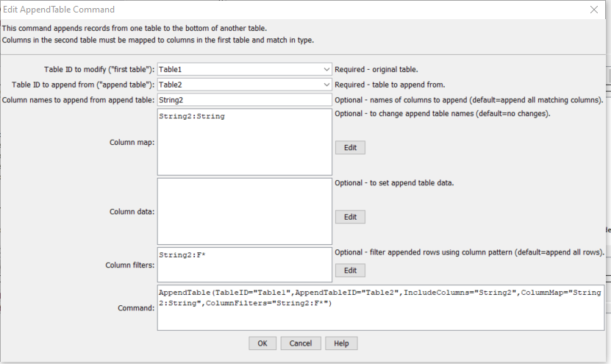The height and width of the screenshot is (364, 611).
Task: Click the 'Column names to append from append table' label
Action: coord(79,100)
